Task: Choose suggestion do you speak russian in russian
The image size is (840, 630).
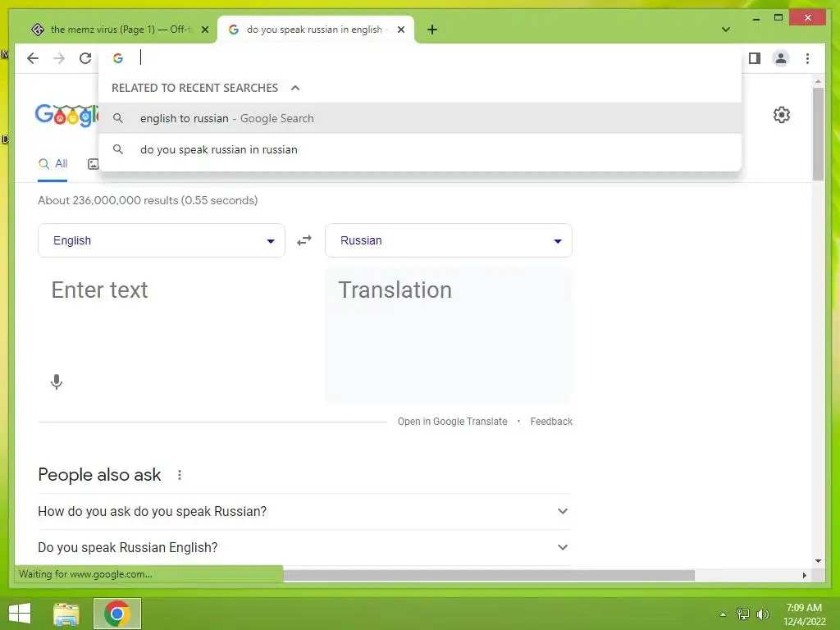Action: coord(420,149)
